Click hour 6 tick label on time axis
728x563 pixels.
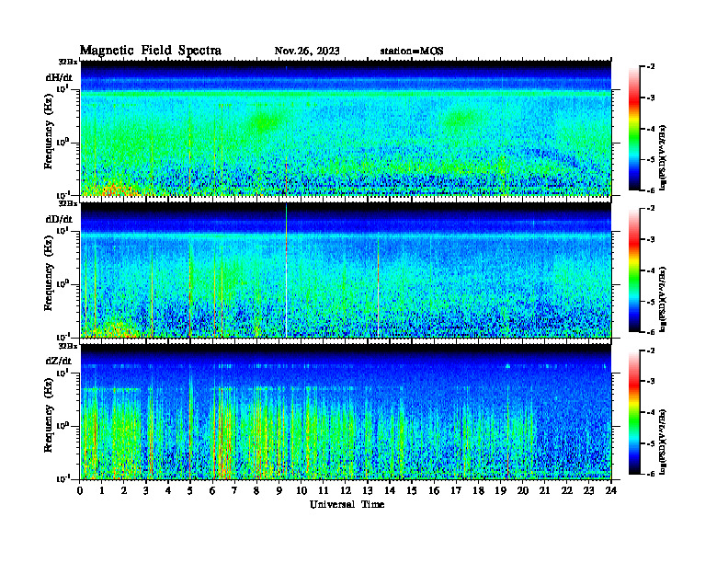point(212,491)
